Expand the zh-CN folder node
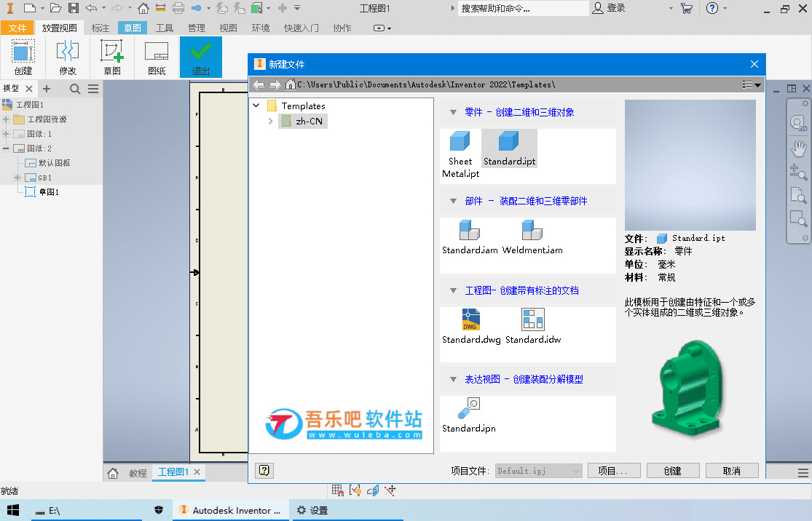Image resolution: width=812 pixels, height=521 pixels. pyautogui.click(x=270, y=121)
